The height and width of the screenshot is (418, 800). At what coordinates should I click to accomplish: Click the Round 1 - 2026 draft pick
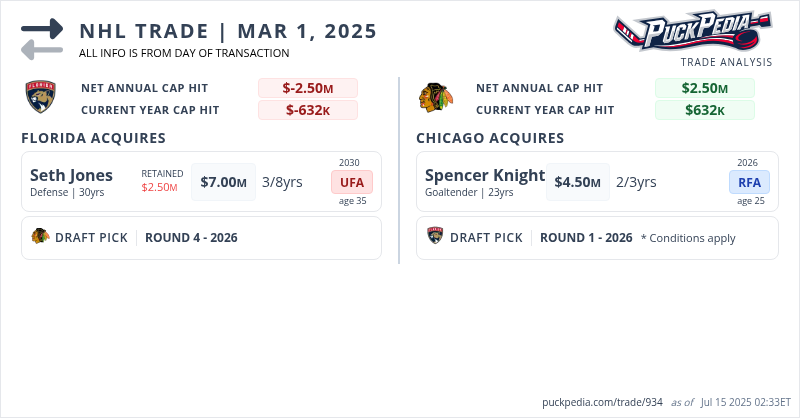tap(586, 237)
